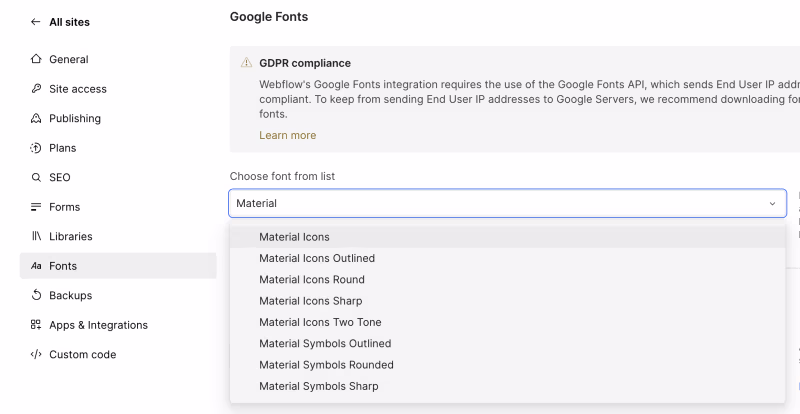Open the Fonts settings tab
Viewport: 800px width, 414px height.
tap(63, 266)
